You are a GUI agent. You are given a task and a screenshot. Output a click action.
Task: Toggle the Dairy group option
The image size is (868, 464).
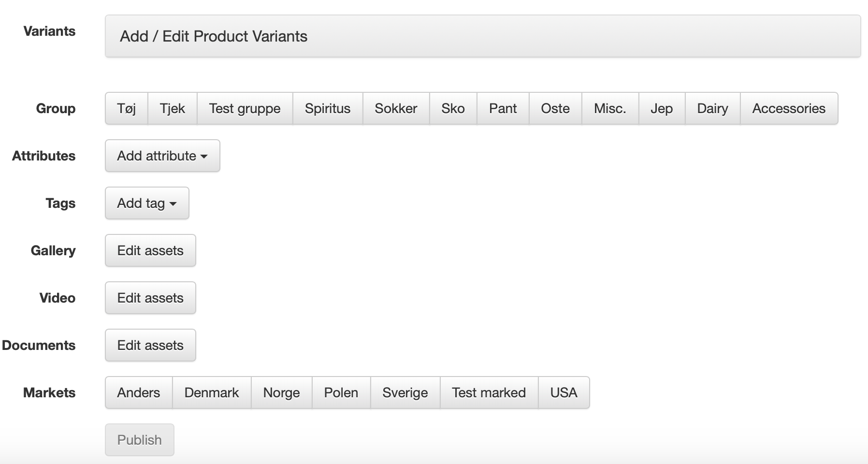pyautogui.click(x=712, y=108)
